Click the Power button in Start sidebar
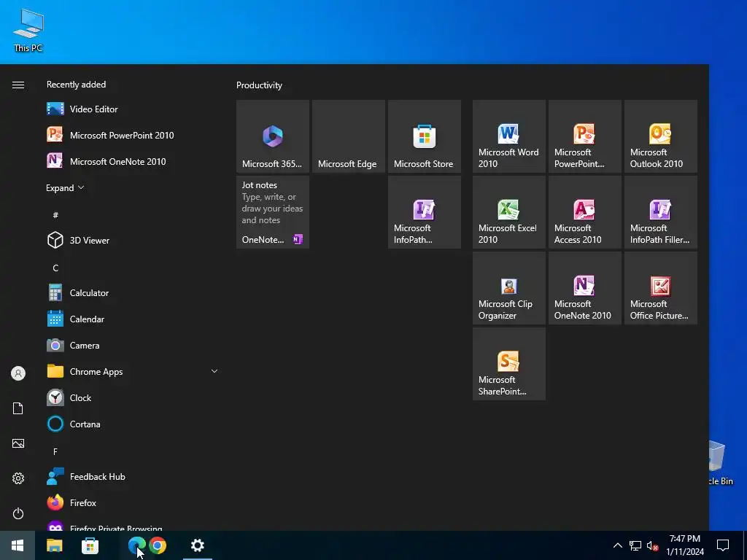Screen dimensions: 747x560 coord(18,513)
